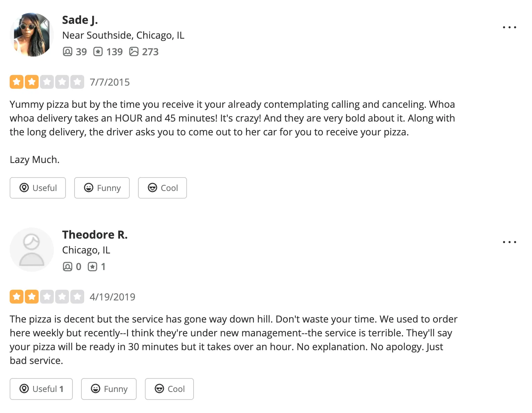This screenshot has height=413, width=532.
Task: Vote Cool on Theodore R.'s review
Action: [x=169, y=389]
